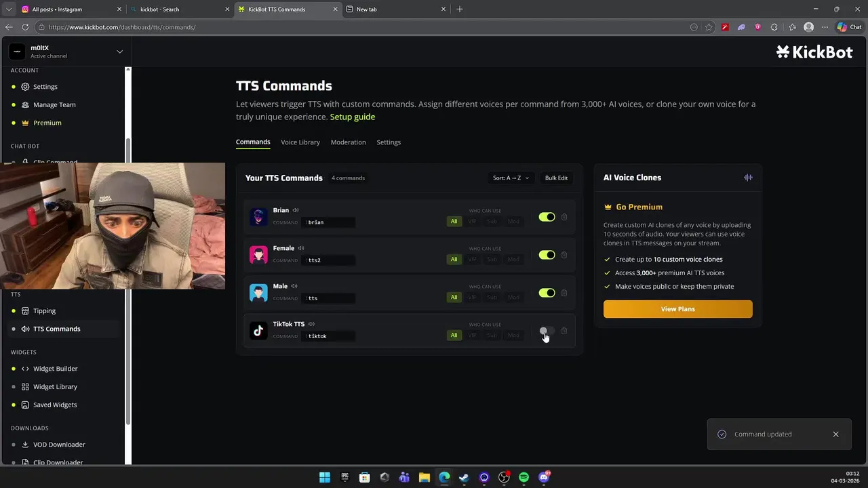The image size is (868, 488).
Task: Select Mod permission for Male
Action: [x=513, y=297]
